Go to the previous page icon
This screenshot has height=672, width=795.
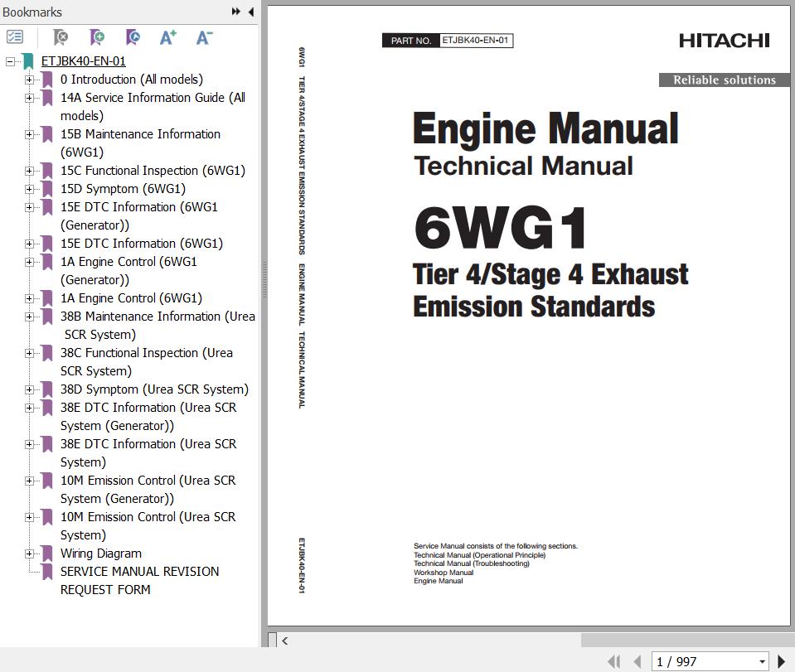[x=637, y=661]
